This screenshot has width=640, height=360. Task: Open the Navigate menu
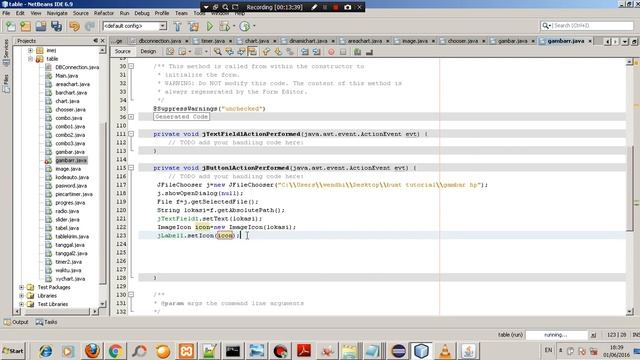click(x=57, y=13)
